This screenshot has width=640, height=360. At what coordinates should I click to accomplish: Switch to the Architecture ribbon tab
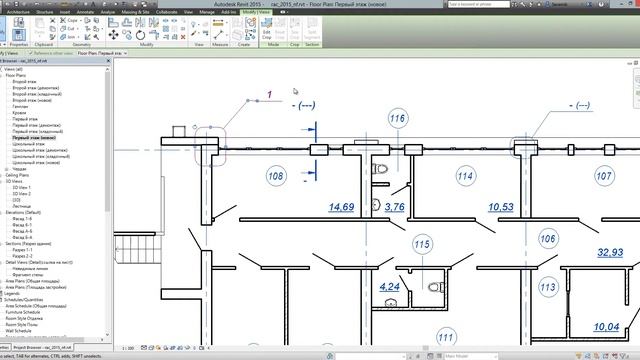(18, 12)
